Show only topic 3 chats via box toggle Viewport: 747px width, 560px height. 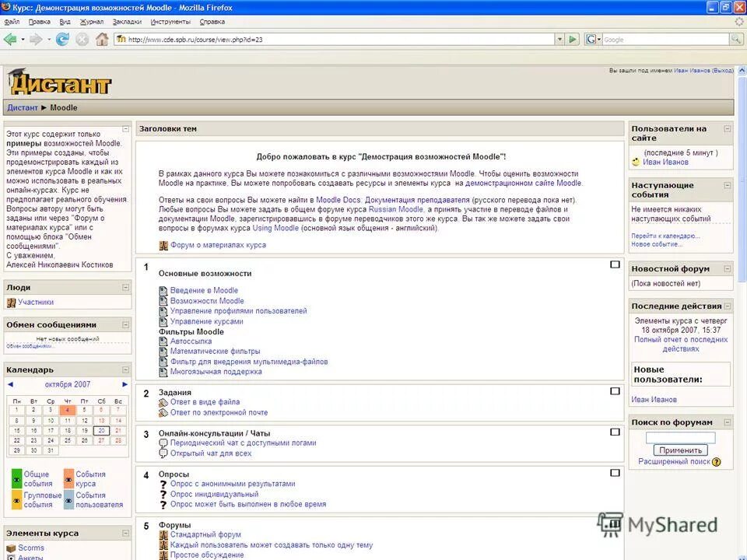615,432
